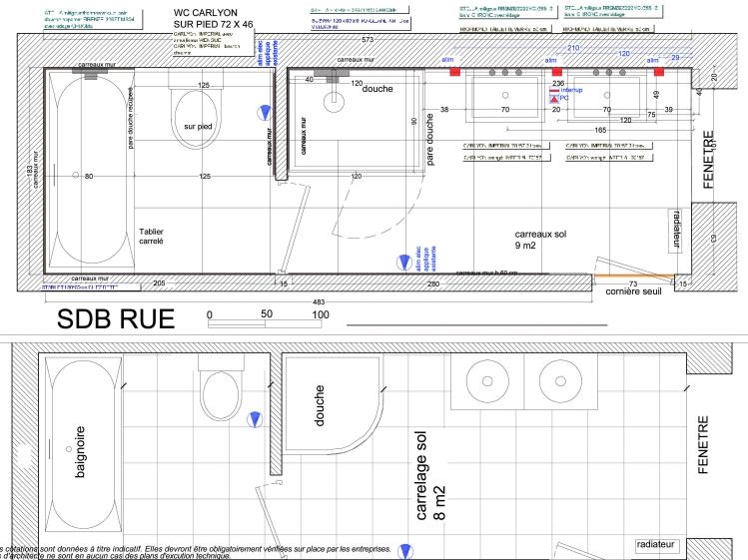
Task: Click the "carreaux mur h 60 cm" note
Action: pyautogui.click(x=486, y=273)
